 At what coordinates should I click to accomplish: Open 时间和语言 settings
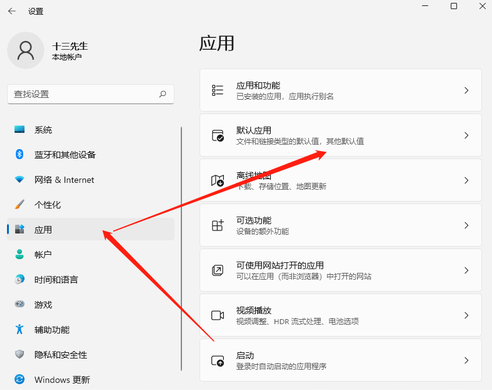tap(91, 279)
